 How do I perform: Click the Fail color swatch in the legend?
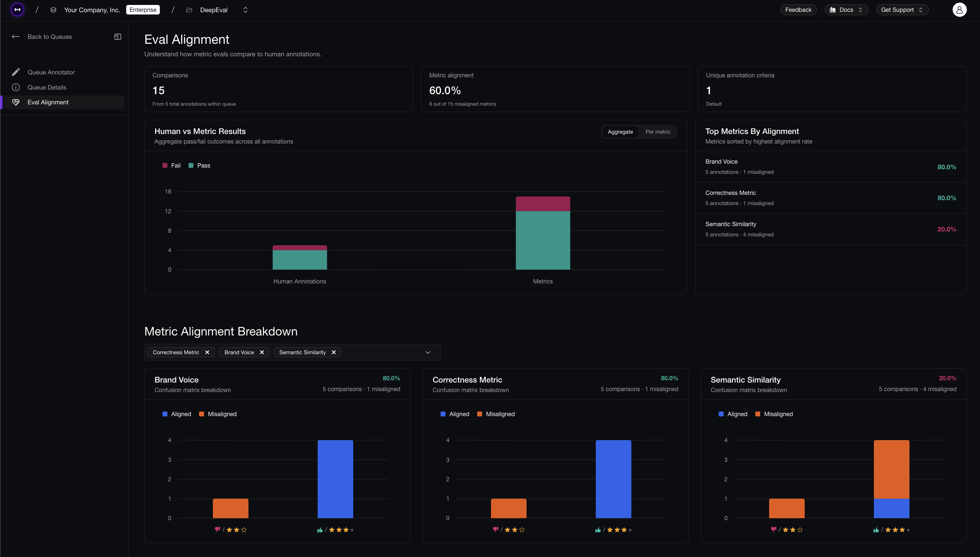(165, 165)
